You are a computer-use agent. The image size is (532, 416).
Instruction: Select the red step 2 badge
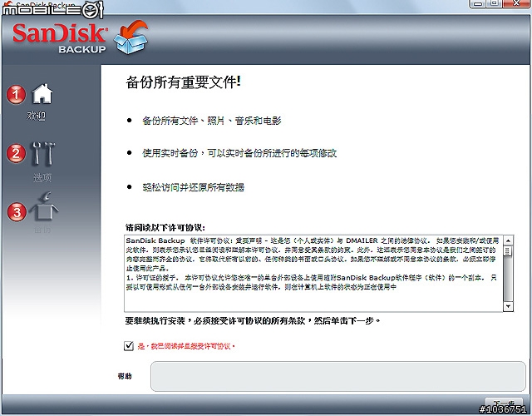coord(16,153)
